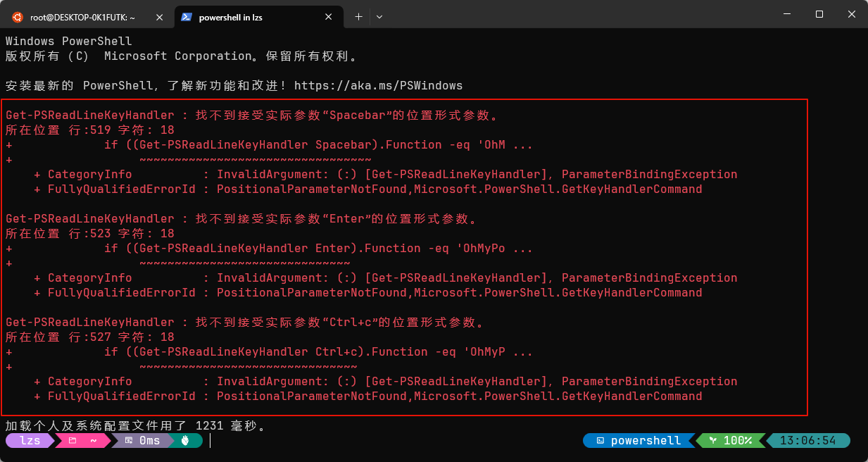Click the "powershell" shell segment in the prompt
The width and height of the screenshot is (868, 462).
[x=639, y=441]
